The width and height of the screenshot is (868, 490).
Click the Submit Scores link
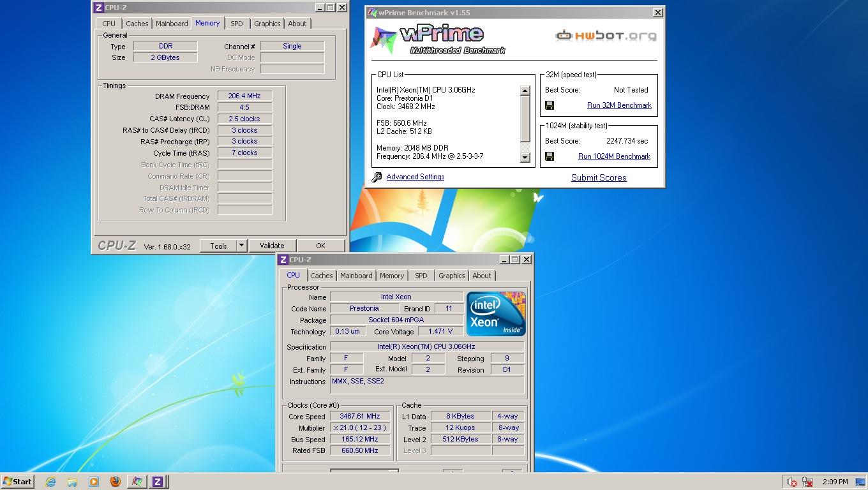pyautogui.click(x=599, y=177)
